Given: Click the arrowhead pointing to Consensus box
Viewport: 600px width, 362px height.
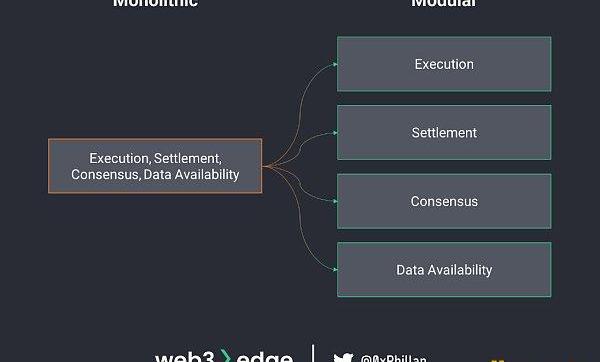Looking at the screenshot, I should tap(335, 201).
